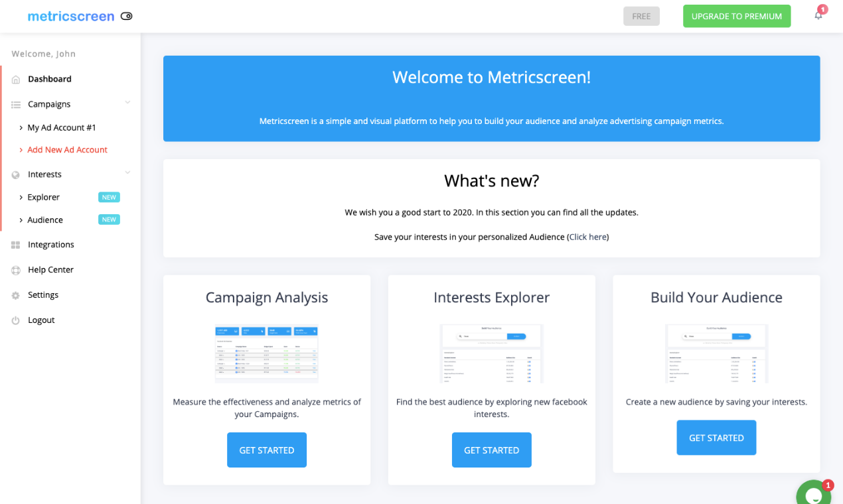Screen dimensions: 843x504
Task: Click UPGRADE TO PREMIUM
Action: 737,16
